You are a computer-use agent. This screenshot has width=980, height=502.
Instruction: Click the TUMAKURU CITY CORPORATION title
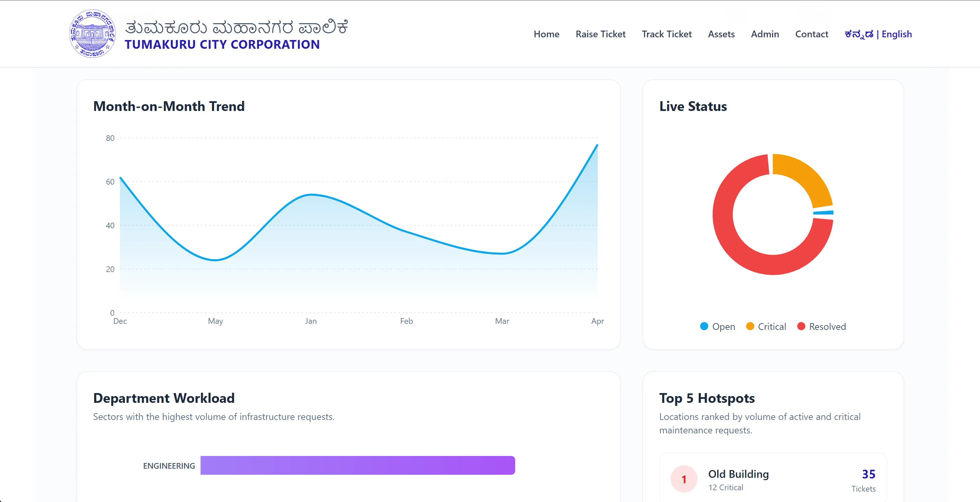(x=222, y=45)
